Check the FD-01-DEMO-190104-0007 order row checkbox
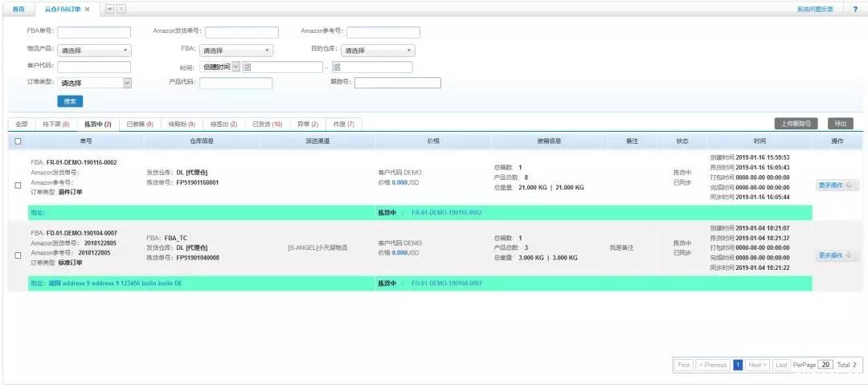 click(18, 255)
